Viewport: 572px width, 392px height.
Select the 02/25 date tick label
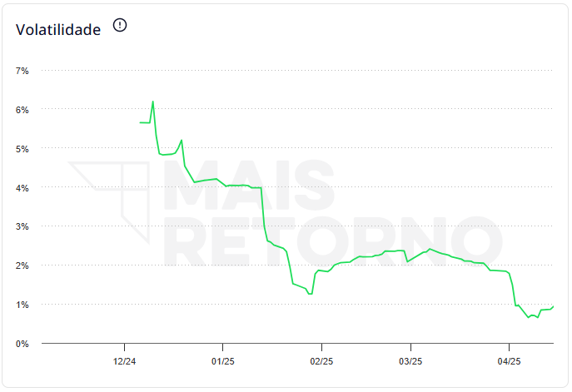(x=321, y=361)
